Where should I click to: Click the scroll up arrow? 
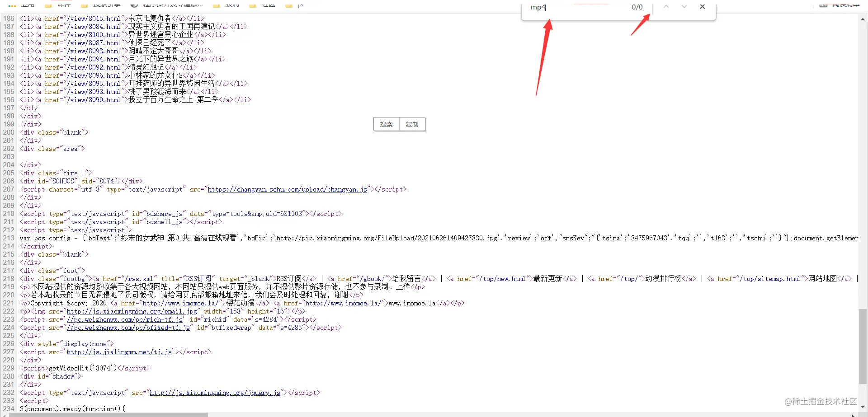[x=863, y=19]
